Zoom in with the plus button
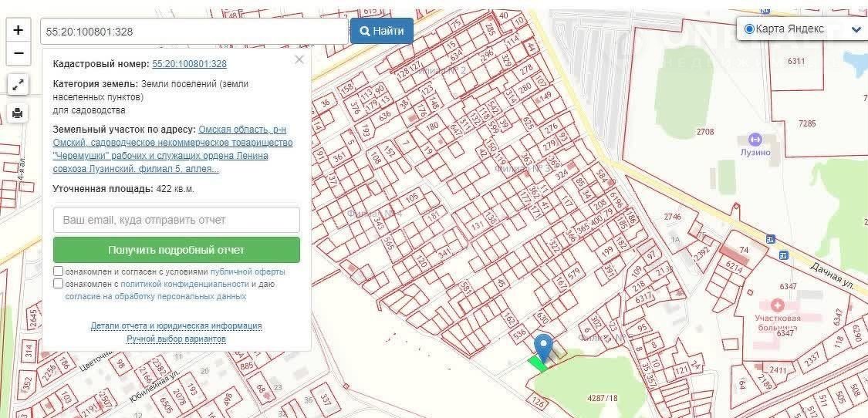The width and height of the screenshot is (868, 418). point(18,31)
